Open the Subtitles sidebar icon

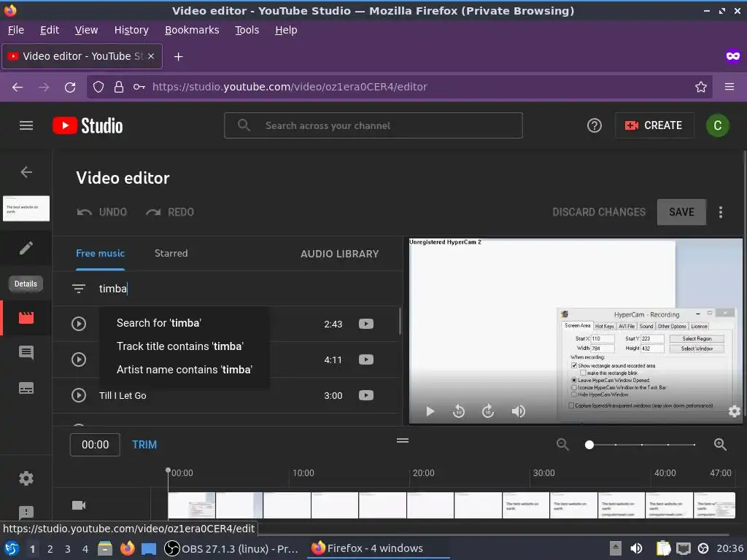[x=26, y=388]
